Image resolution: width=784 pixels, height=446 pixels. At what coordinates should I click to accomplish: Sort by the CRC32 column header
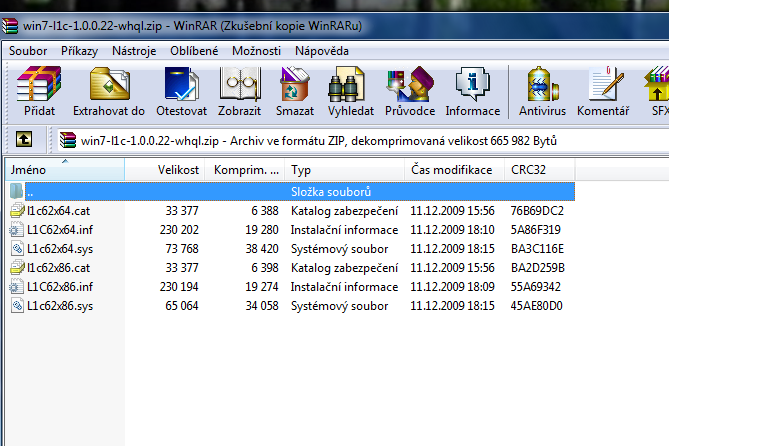[540, 170]
